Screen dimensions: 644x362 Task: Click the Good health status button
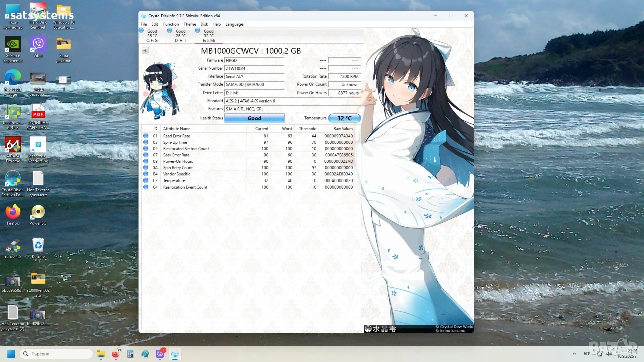(255, 118)
